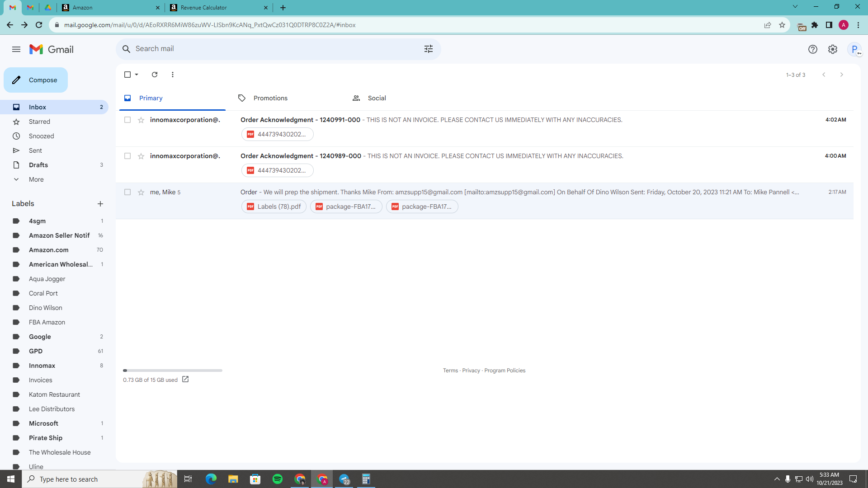This screenshot has height=488, width=868.
Task: Check the 'me, Mike' Order email checkbox
Action: tap(127, 192)
